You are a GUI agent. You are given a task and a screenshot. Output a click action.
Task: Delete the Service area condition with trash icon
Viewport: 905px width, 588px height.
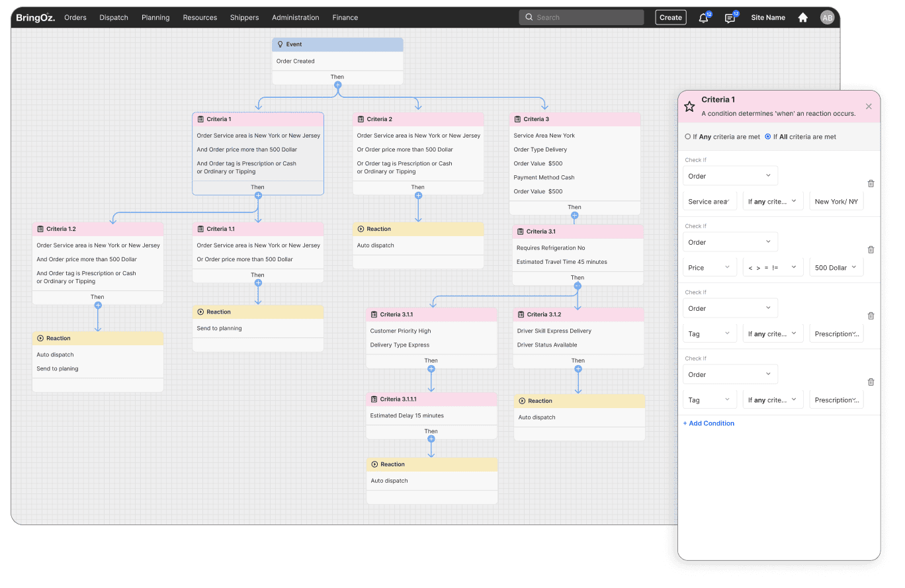click(871, 184)
